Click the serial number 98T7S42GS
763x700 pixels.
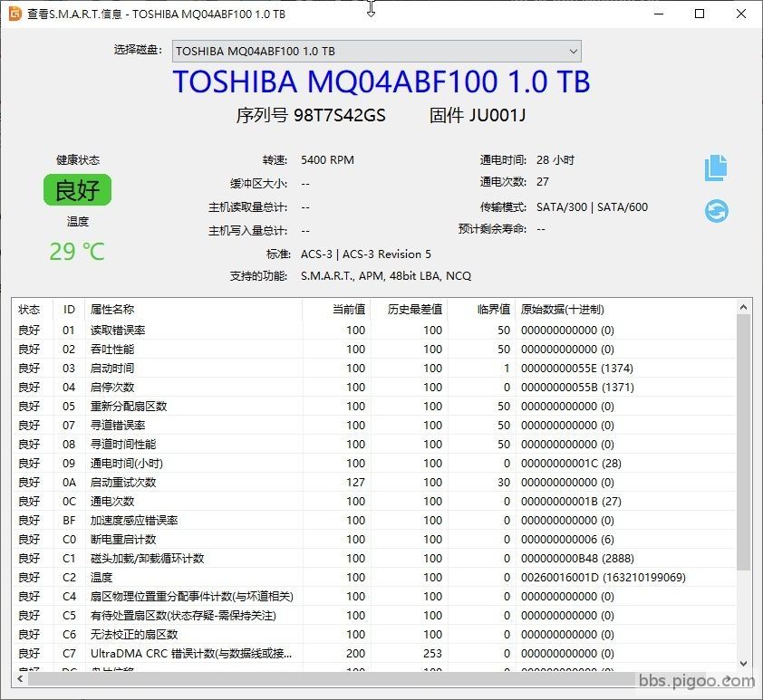[x=340, y=115]
